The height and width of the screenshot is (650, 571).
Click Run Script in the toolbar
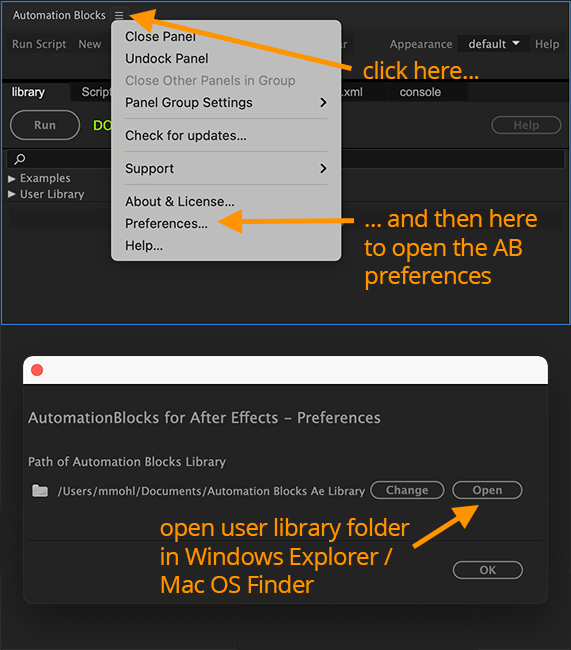[x=39, y=44]
